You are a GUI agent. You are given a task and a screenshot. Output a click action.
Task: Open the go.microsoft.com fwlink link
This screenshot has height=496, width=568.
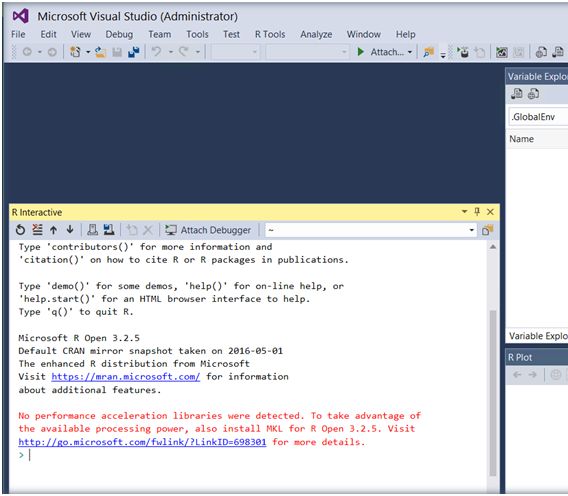[142, 442]
